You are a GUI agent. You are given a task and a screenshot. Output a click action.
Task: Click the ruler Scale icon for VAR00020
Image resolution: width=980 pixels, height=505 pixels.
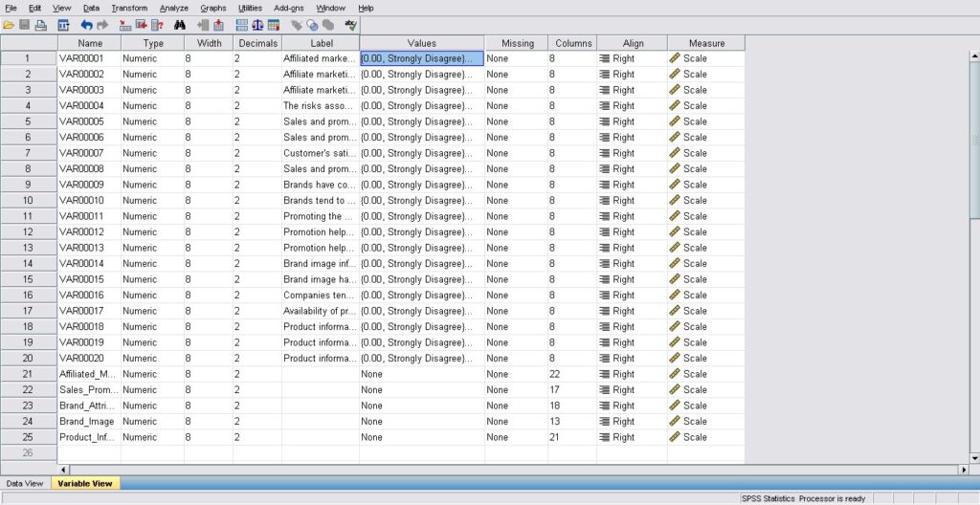(x=675, y=358)
